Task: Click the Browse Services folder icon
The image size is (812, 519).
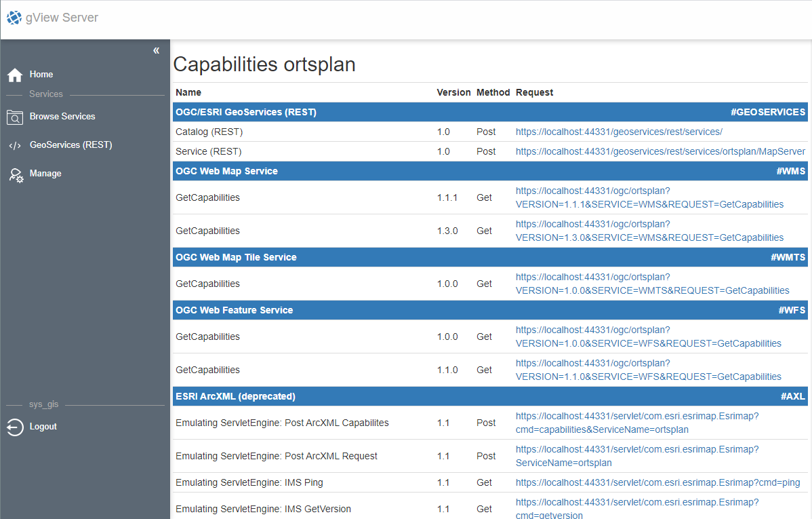Action: click(15, 117)
